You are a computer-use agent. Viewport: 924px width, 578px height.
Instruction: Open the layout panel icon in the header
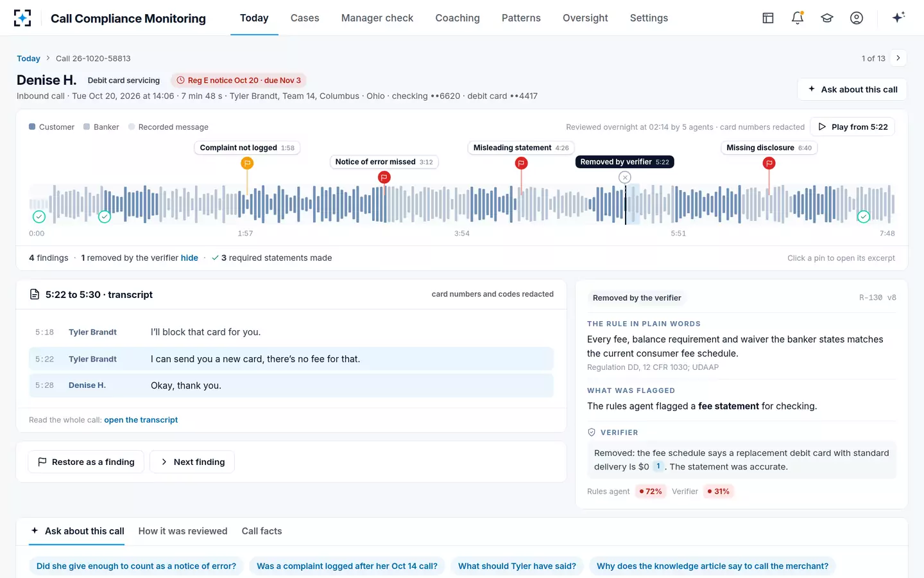point(768,18)
